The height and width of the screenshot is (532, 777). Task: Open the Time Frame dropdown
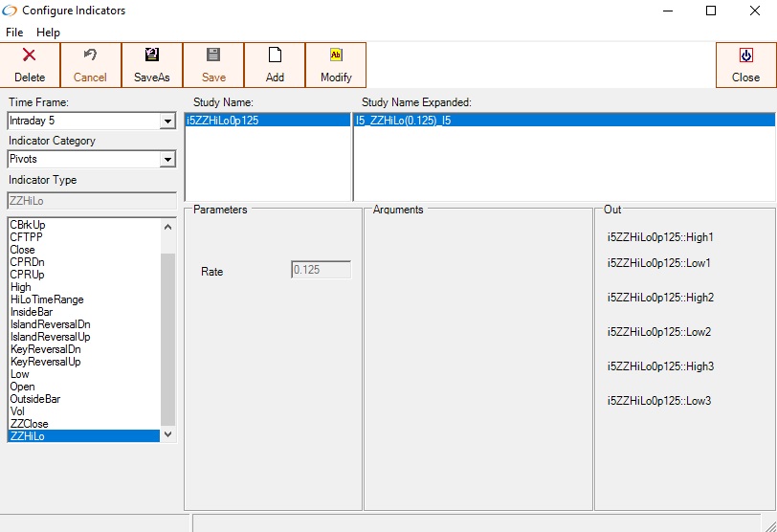(x=167, y=122)
